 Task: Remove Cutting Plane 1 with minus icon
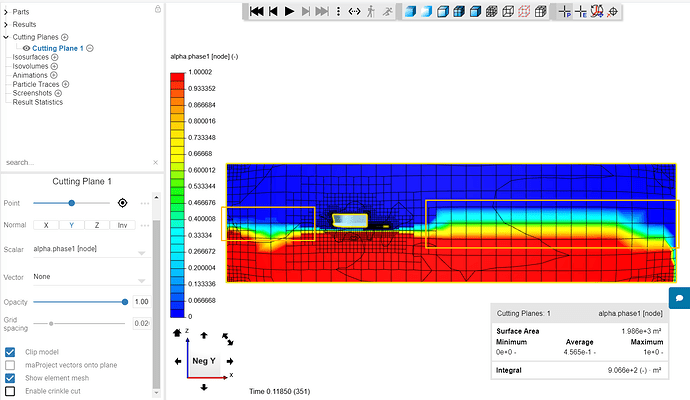point(90,48)
